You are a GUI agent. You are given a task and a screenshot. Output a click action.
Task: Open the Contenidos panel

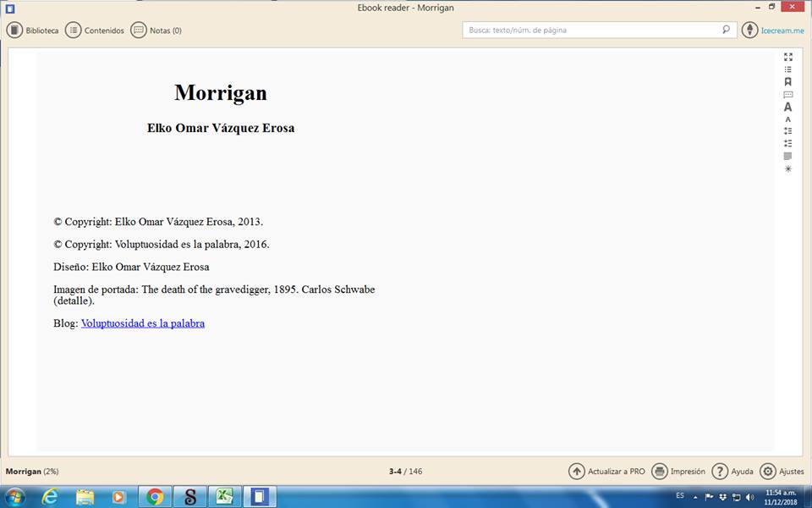(x=95, y=30)
